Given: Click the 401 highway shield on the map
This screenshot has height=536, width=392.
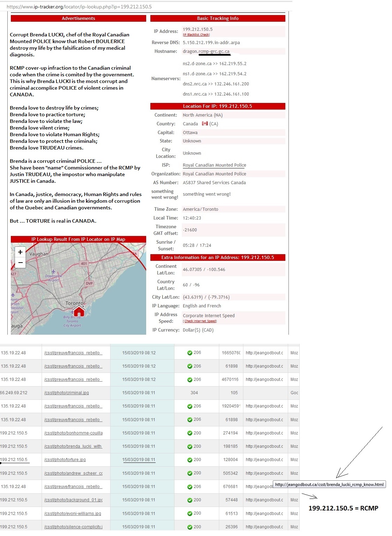Looking at the screenshot, I should (84, 264).
